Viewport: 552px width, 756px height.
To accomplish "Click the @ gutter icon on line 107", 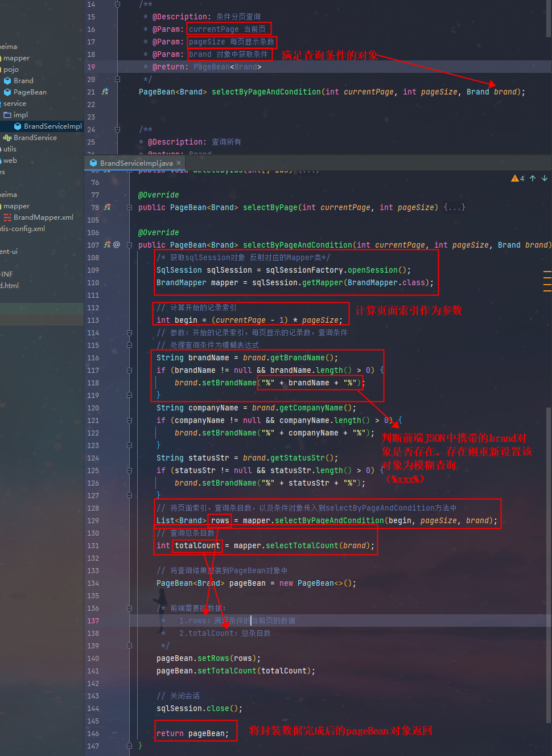I will pyautogui.click(x=117, y=245).
